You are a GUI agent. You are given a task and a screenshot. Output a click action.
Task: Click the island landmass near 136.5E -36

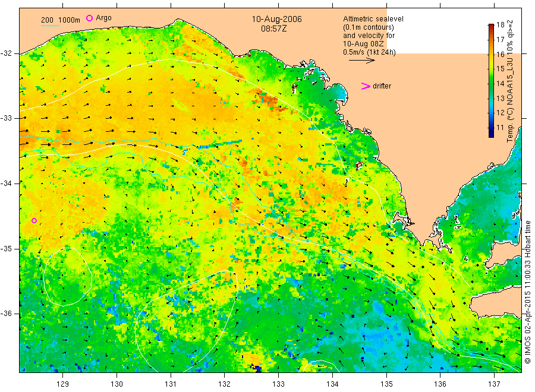point(496,302)
